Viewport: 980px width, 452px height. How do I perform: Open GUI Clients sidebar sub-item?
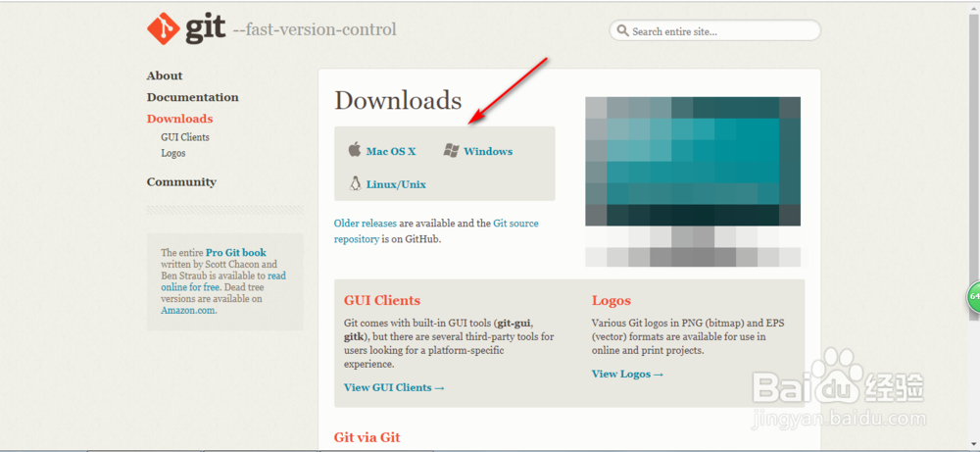click(185, 137)
